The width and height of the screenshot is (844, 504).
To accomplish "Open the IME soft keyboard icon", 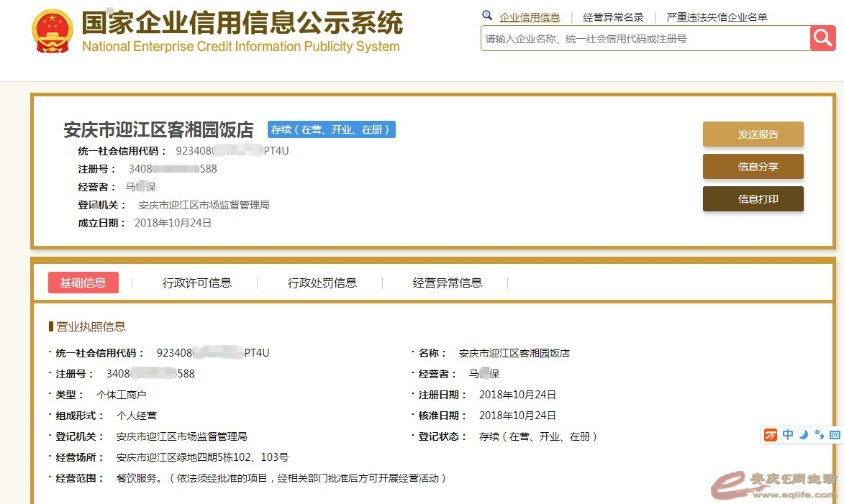I will pos(835,435).
